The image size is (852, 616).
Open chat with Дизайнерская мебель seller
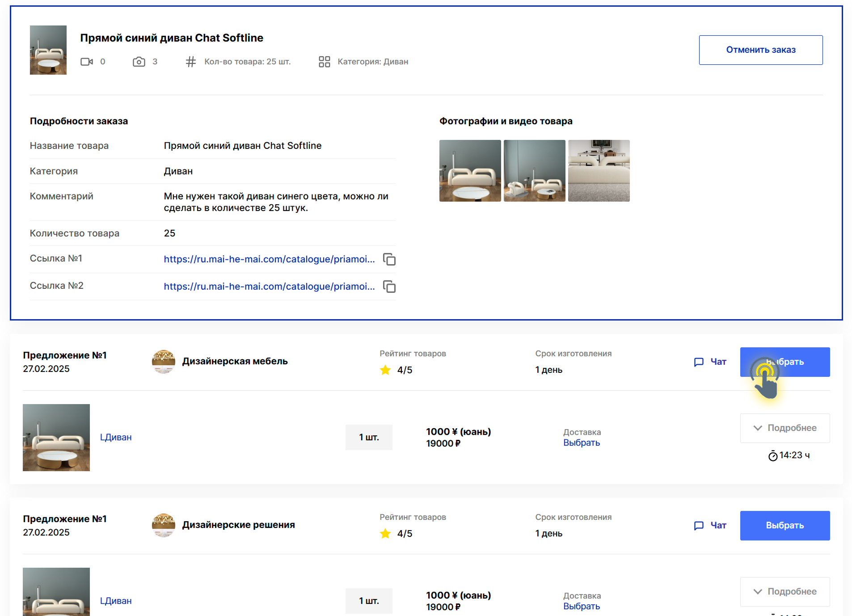pyautogui.click(x=710, y=362)
